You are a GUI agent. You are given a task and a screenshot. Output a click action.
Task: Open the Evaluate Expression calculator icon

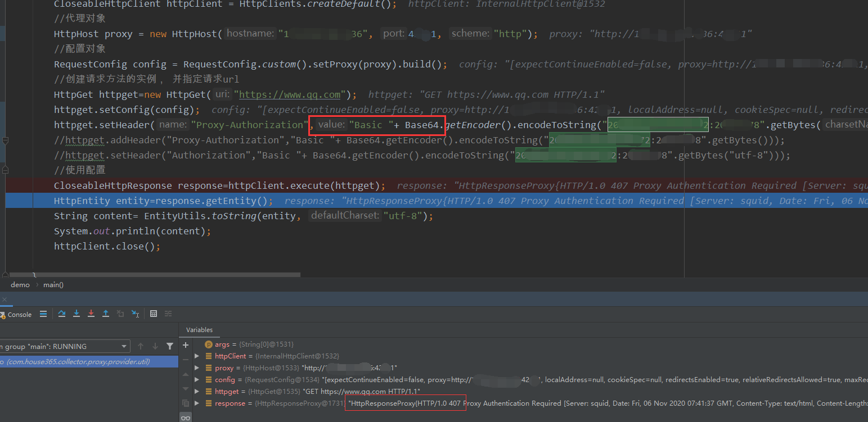154,314
